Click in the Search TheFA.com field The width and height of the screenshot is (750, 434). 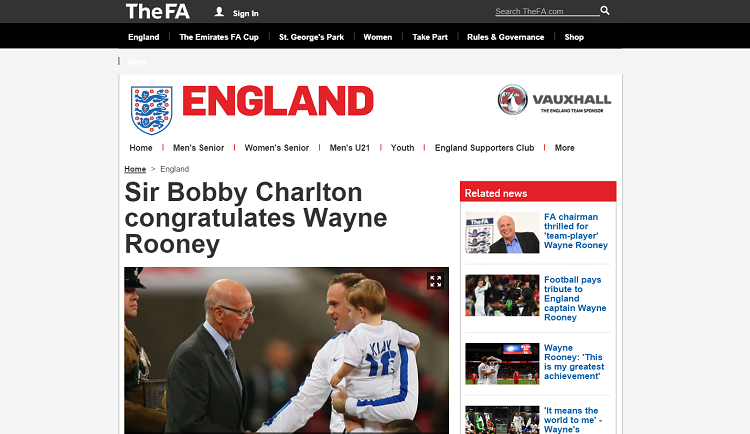547,11
